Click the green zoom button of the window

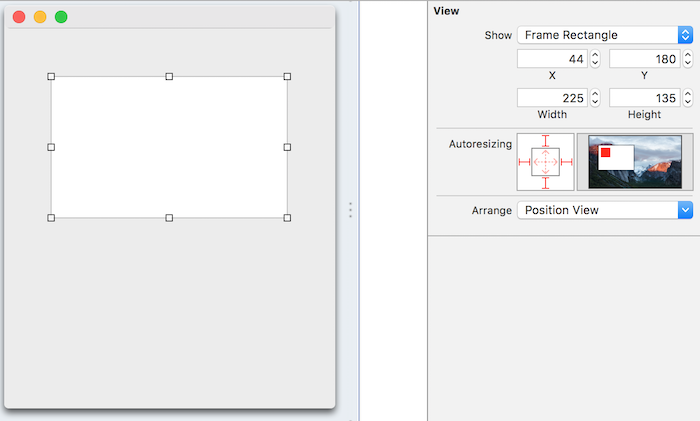pyautogui.click(x=61, y=17)
